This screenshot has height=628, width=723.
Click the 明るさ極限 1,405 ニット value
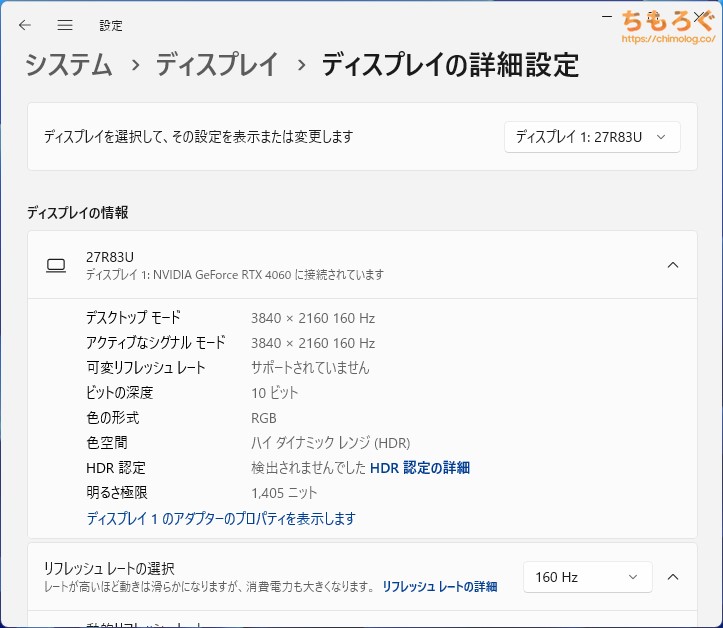point(284,492)
